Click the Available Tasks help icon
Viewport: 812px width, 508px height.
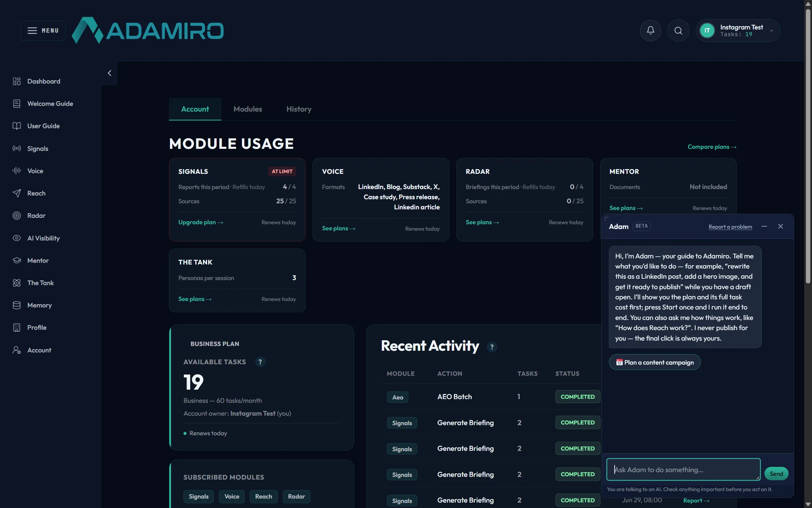[260, 362]
